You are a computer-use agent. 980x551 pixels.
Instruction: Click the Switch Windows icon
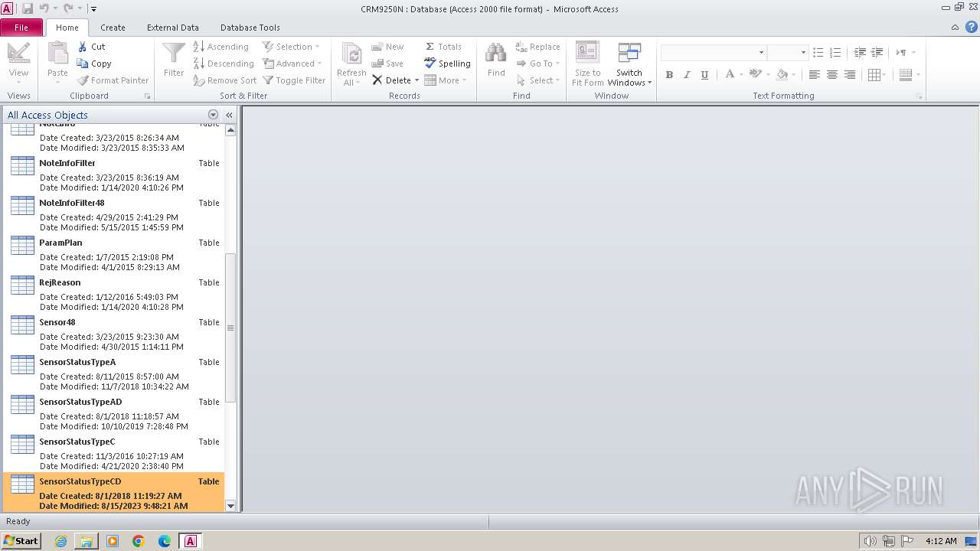coord(629,54)
